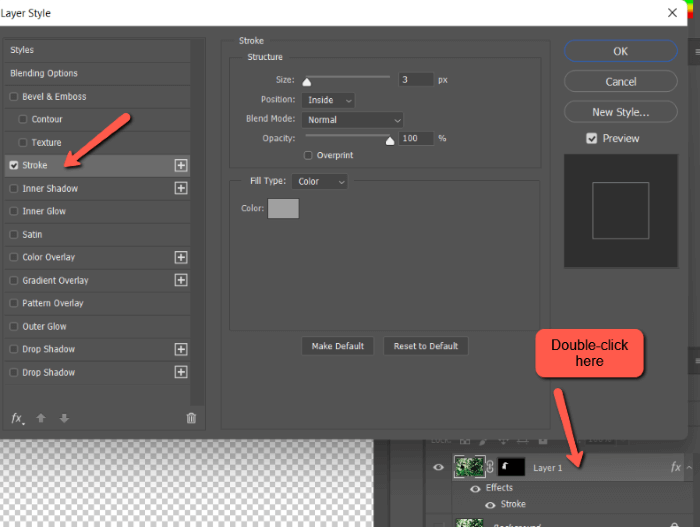Open the Position dropdown

[328, 100]
